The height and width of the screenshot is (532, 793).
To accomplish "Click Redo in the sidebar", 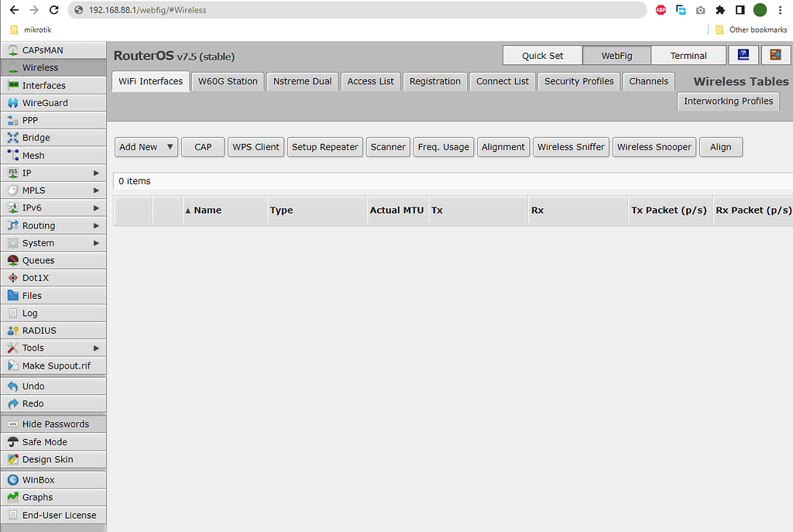I will tap(53, 403).
